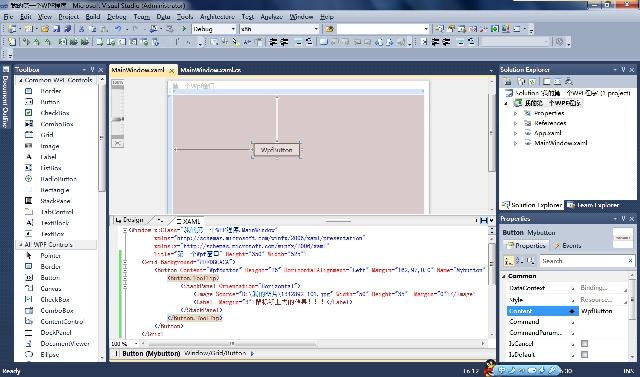Screen dimensions: 640x377
Task: Select the Label control in the Toolbox
Action: [x=48, y=157]
